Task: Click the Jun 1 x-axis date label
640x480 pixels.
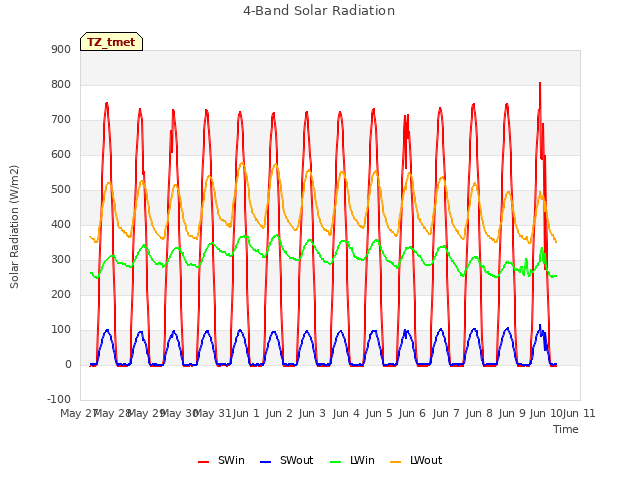Action: tap(246, 413)
